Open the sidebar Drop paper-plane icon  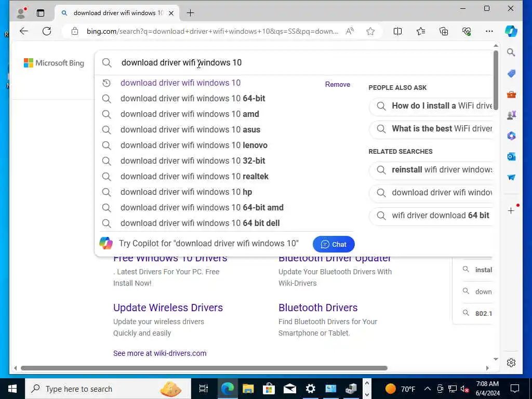[x=511, y=178]
